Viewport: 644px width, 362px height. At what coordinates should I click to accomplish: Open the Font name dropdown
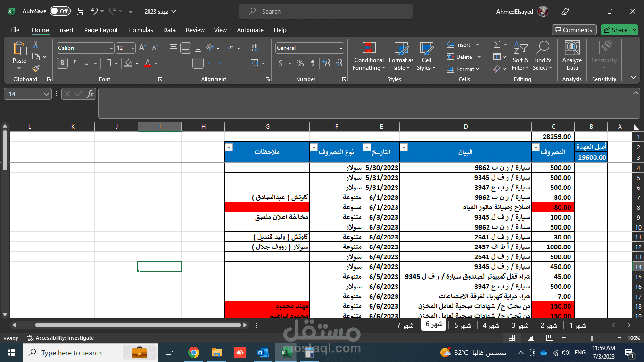pyautogui.click(x=111, y=48)
